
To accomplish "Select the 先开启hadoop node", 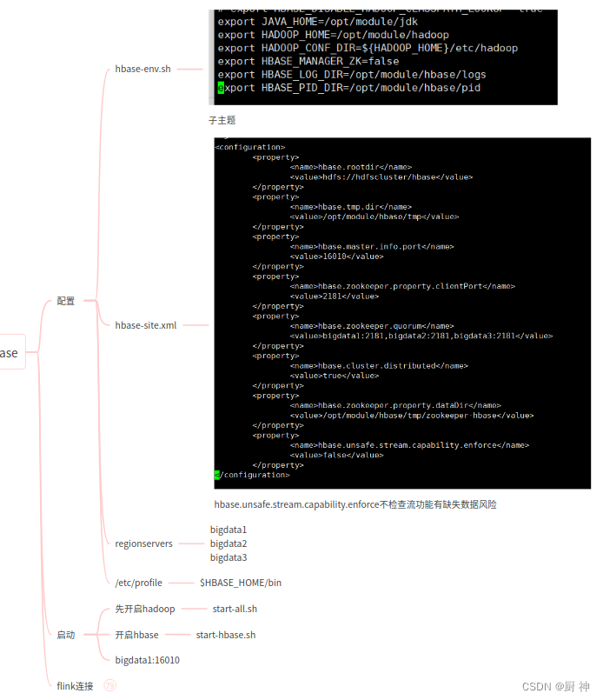I will pos(145,609).
